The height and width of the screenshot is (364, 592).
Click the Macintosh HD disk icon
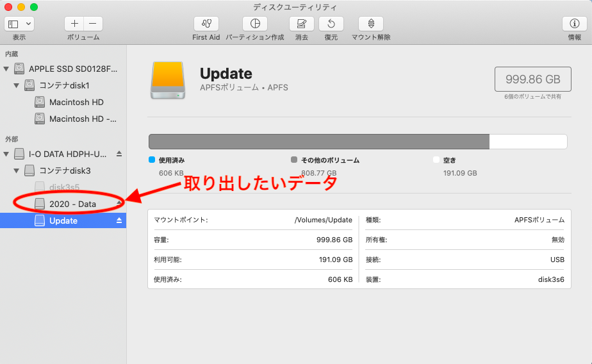tap(40, 101)
